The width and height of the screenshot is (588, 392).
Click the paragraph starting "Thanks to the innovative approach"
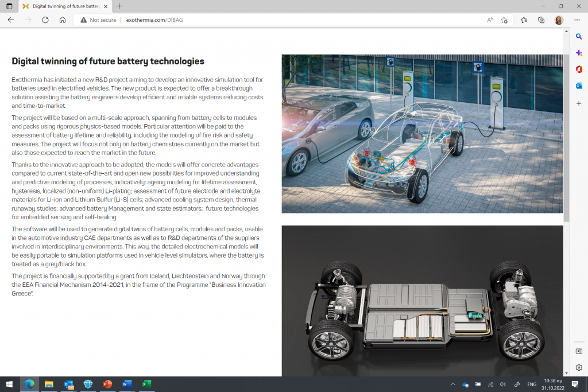tap(136, 191)
